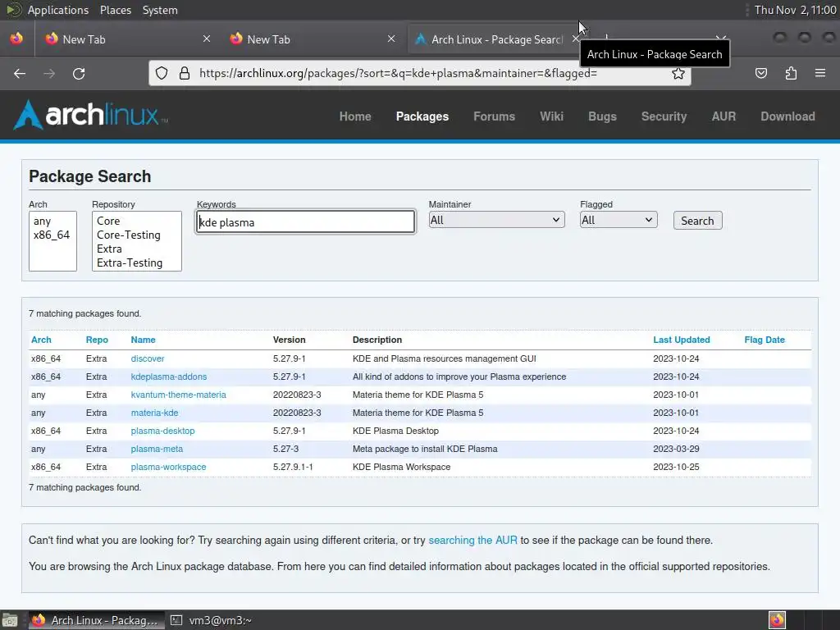
Task: Open the Packages nav link
Action: (x=422, y=116)
